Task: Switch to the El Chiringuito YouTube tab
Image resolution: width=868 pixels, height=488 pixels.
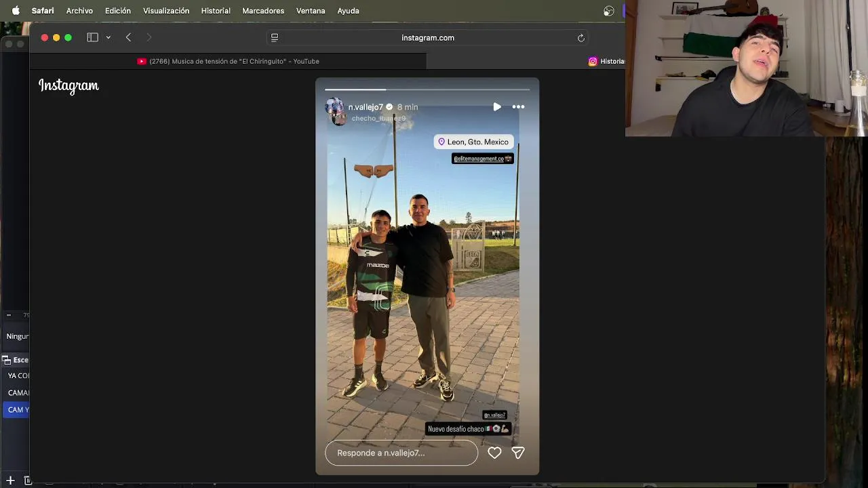Action: (x=228, y=61)
